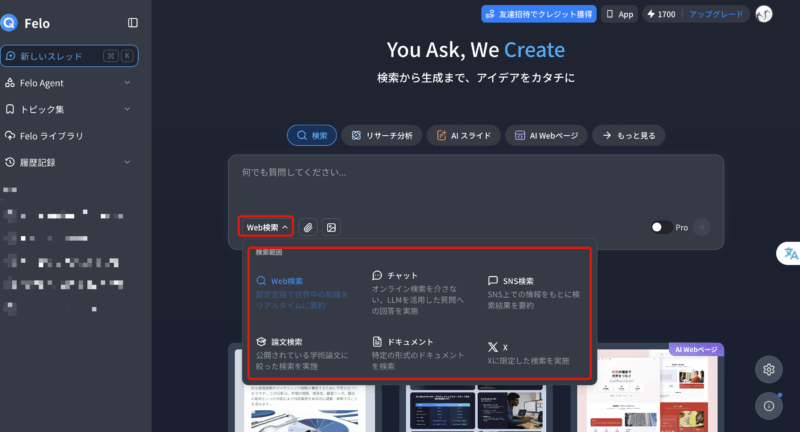Select the AI Webページ mode tab

click(546, 136)
